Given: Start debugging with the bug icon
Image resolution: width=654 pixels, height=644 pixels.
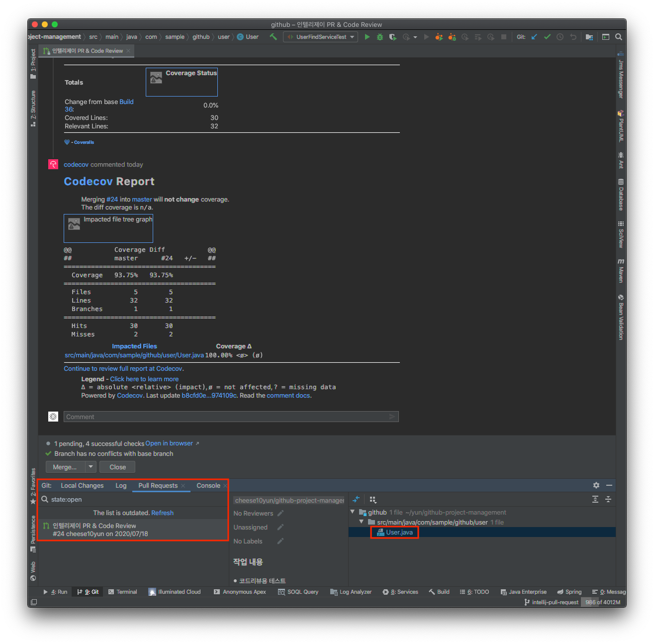Looking at the screenshot, I should pos(380,37).
